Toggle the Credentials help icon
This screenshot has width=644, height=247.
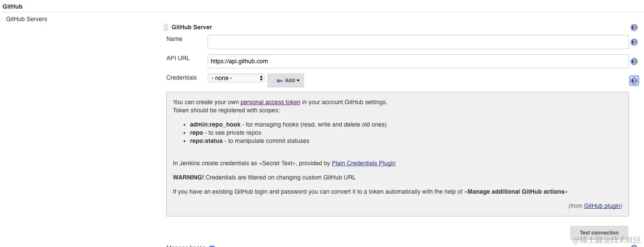coord(634,81)
